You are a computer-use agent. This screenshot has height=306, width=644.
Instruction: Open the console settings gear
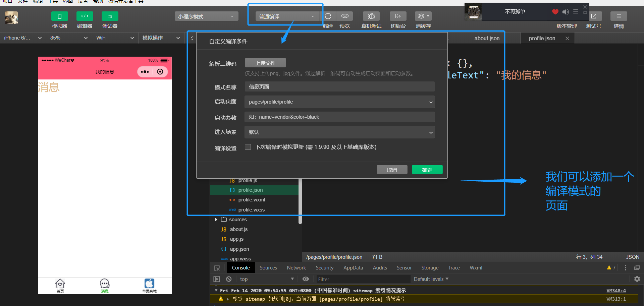point(637,279)
